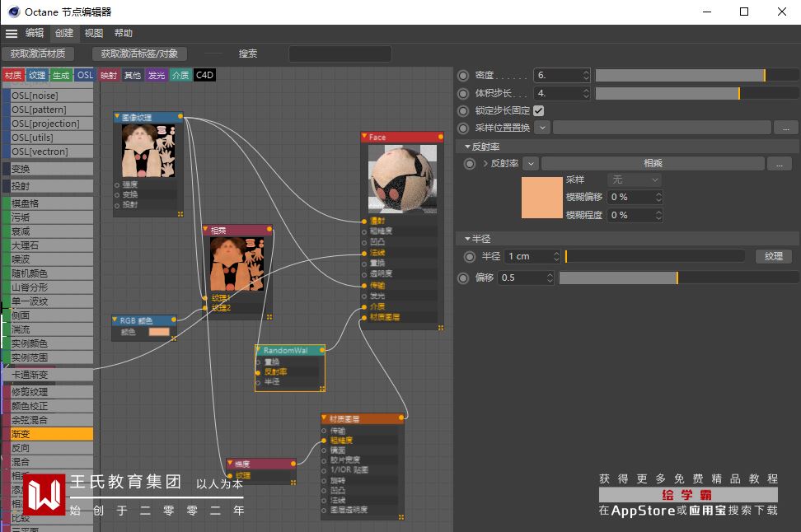The height and width of the screenshot is (532, 801).
Task: Collapse the Face node with its triangle
Action: (364, 137)
